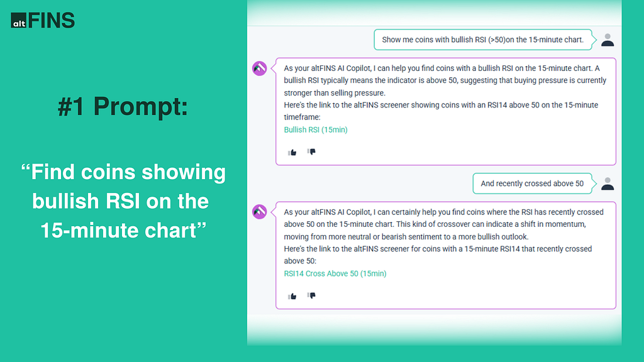Click the user avatar beside the bullish RSI question

point(608,40)
